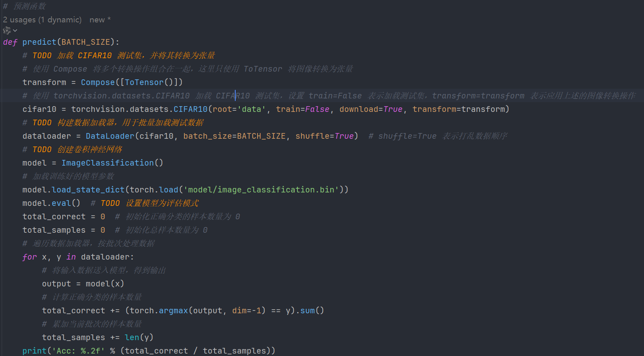Viewport: 644px width, 356px height.
Task: Click the 'ImageClassification' class call
Action: tap(108, 163)
